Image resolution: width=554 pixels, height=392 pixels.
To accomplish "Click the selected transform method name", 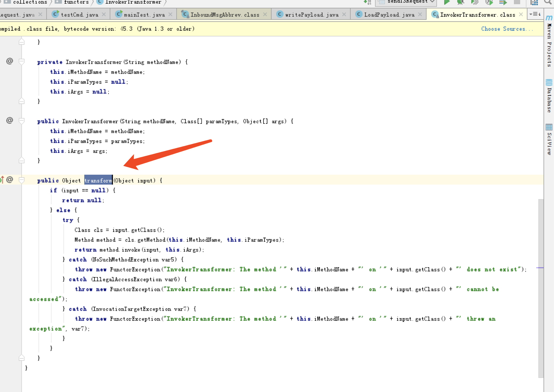I will point(98,180).
